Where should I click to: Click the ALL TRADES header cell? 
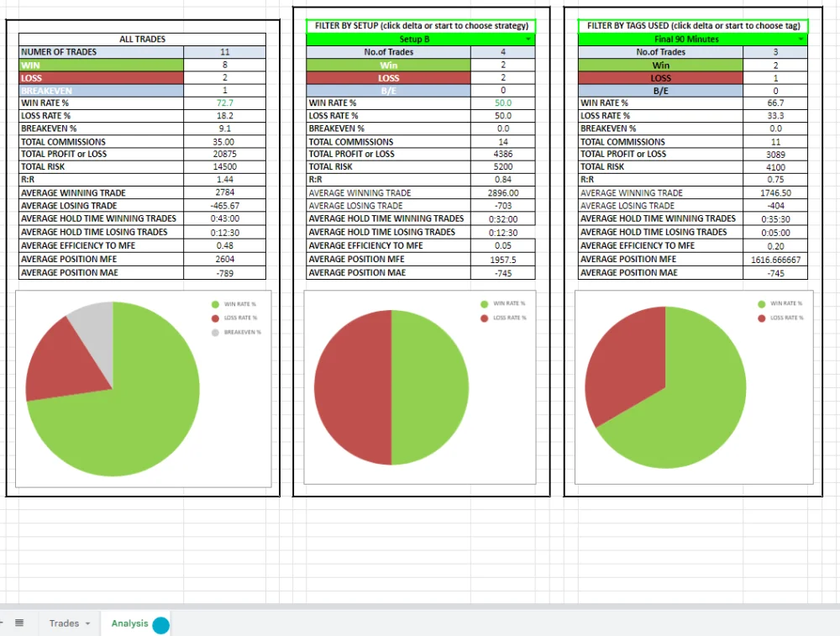pyautogui.click(x=142, y=39)
